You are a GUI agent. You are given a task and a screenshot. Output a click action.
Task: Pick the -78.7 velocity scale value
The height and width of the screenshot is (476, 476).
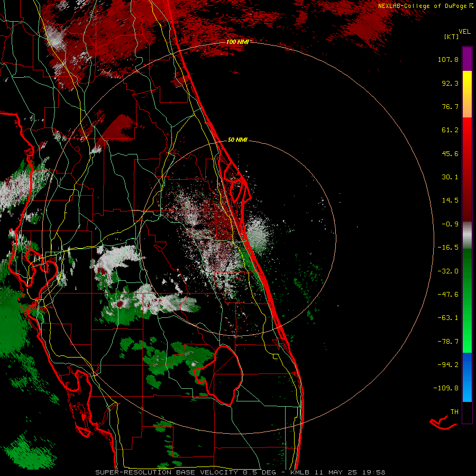(x=448, y=342)
